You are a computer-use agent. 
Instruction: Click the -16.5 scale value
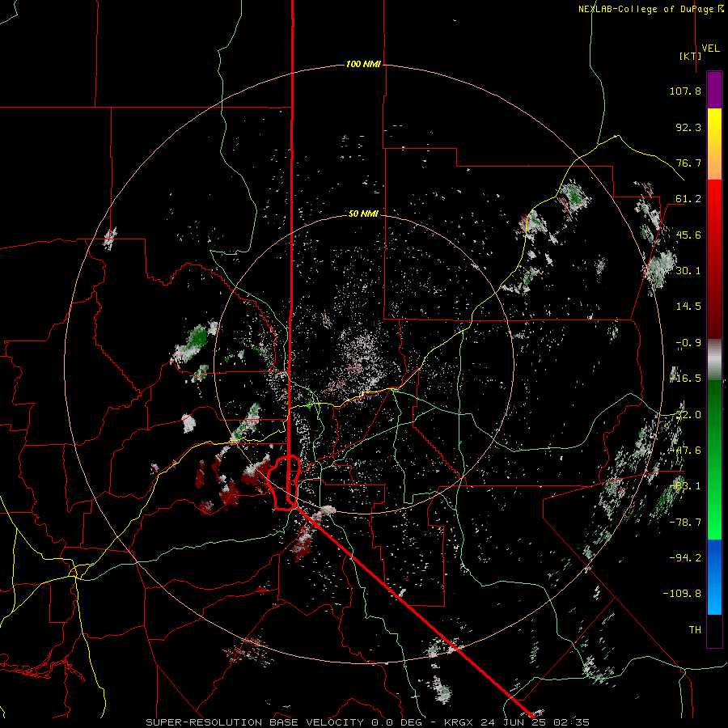click(685, 378)
